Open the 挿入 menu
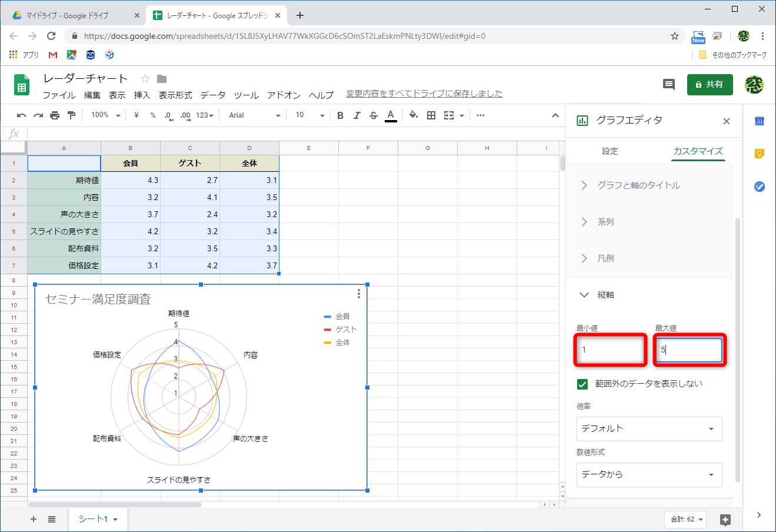 142,95
